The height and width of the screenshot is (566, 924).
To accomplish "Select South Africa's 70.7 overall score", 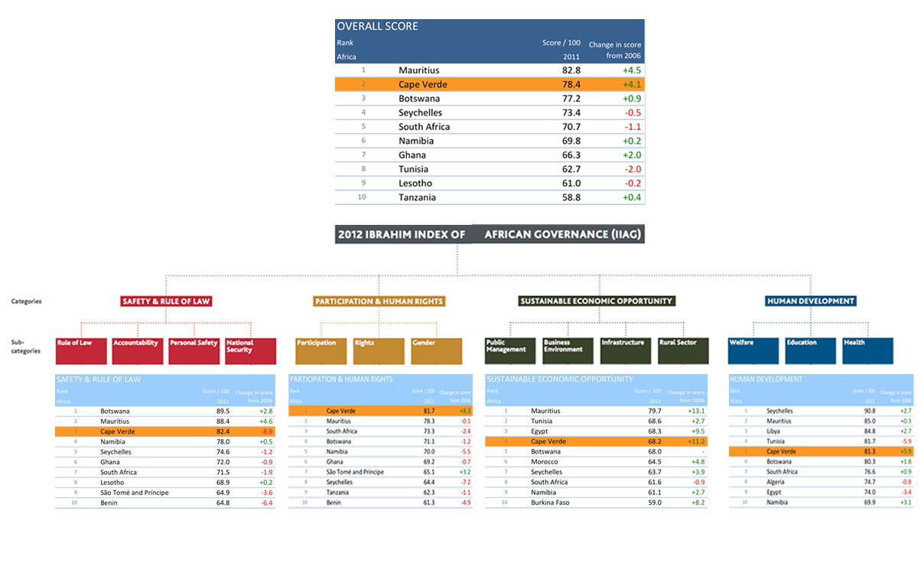I will coord(571,127).
